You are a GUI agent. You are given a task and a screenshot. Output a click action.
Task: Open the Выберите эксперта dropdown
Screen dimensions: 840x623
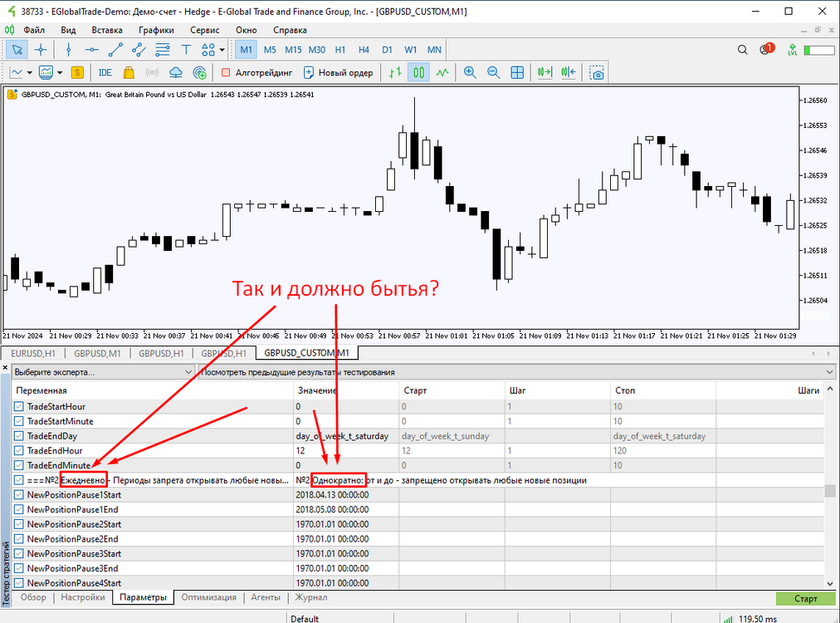click(x=103, y=372)
